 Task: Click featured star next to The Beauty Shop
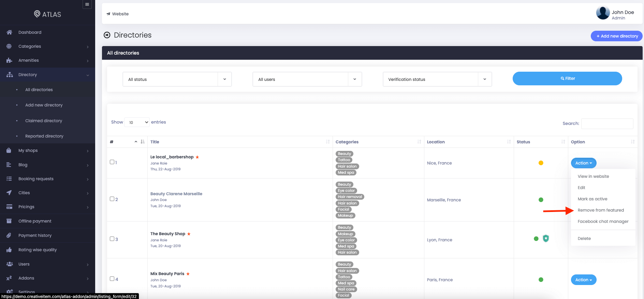189,234
